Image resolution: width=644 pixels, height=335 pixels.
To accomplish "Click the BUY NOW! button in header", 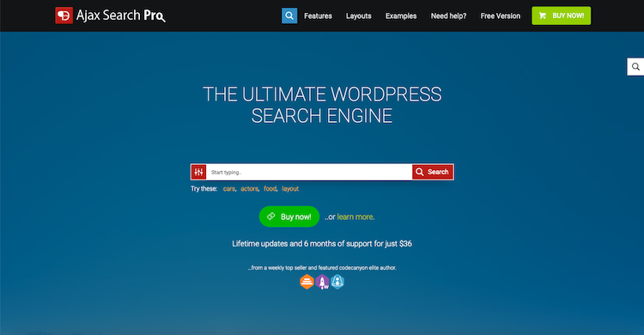I will [x=562, y=15].
